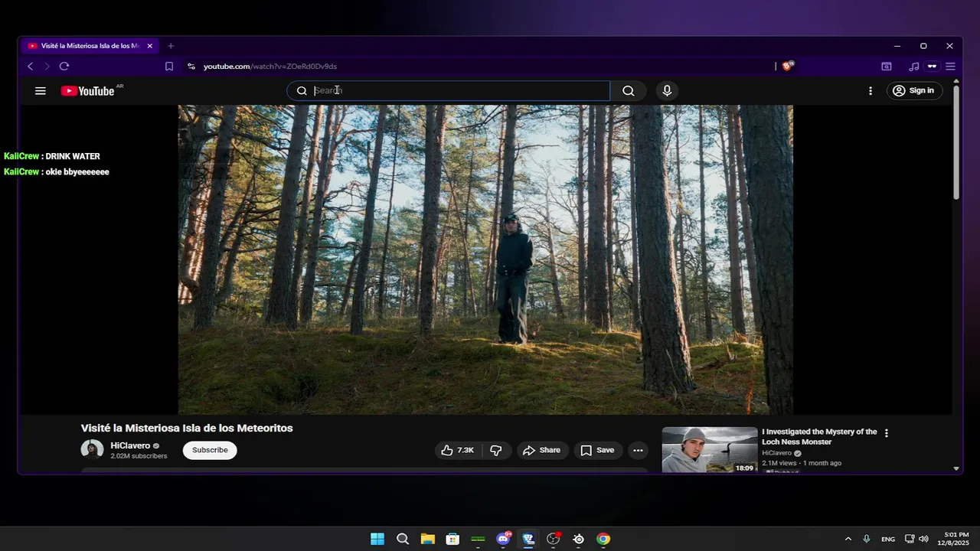Screen dimensions: 980x551
Task: Open the media control music note icon
Action: pyautogui.click(x=913, y=67)
